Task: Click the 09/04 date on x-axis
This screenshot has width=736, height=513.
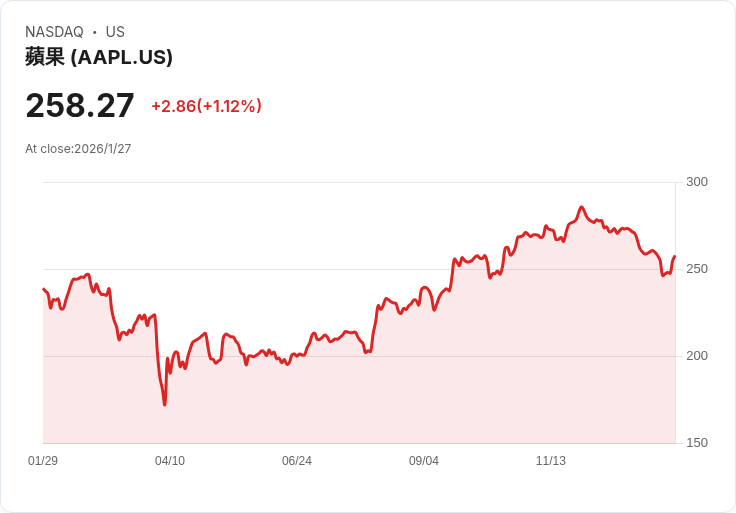Action: click(424, 461)
